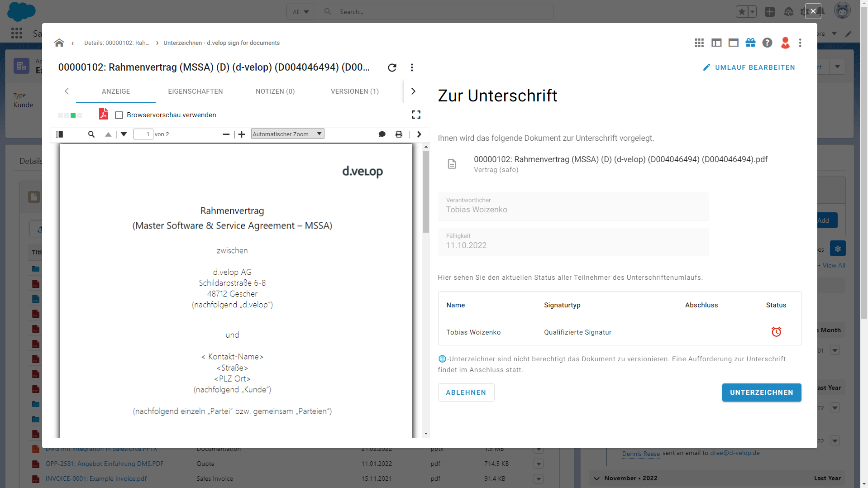The height and width of the screenshot is (488, 868).
Task: Zoom out the PDF with minus
Action: click(226, 134)
